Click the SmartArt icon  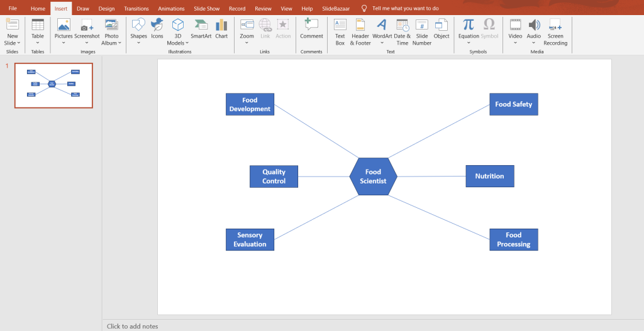(x=201, y=25)
